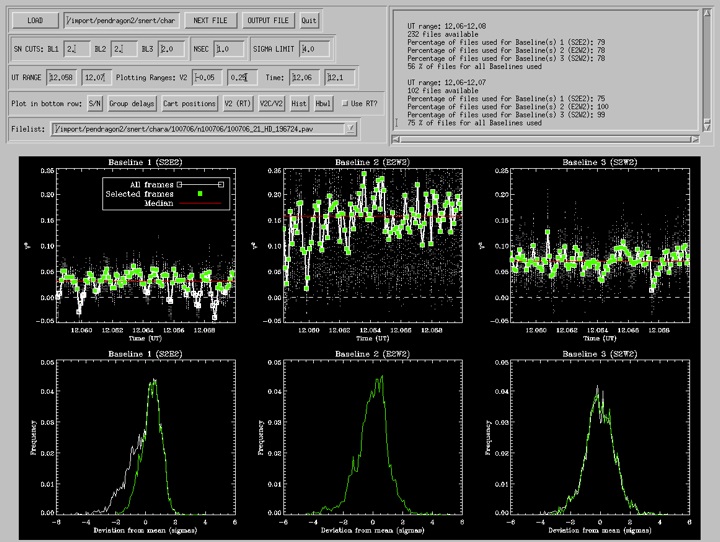Click the log panel horizontal scrollbar
Viewport: 720px width, 542px height.
click(546, 139)
